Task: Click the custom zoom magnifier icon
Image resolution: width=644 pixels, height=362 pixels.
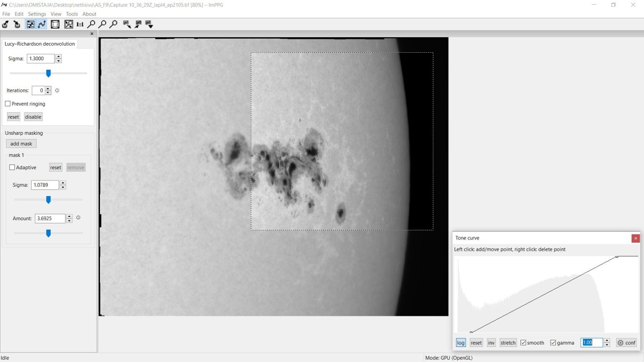Action: point(113,24)
